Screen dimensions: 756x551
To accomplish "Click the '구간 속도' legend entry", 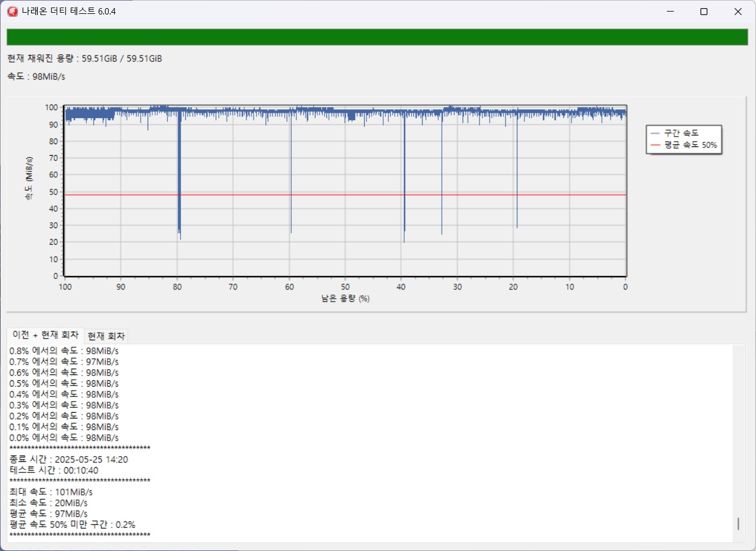I will 682,133.
